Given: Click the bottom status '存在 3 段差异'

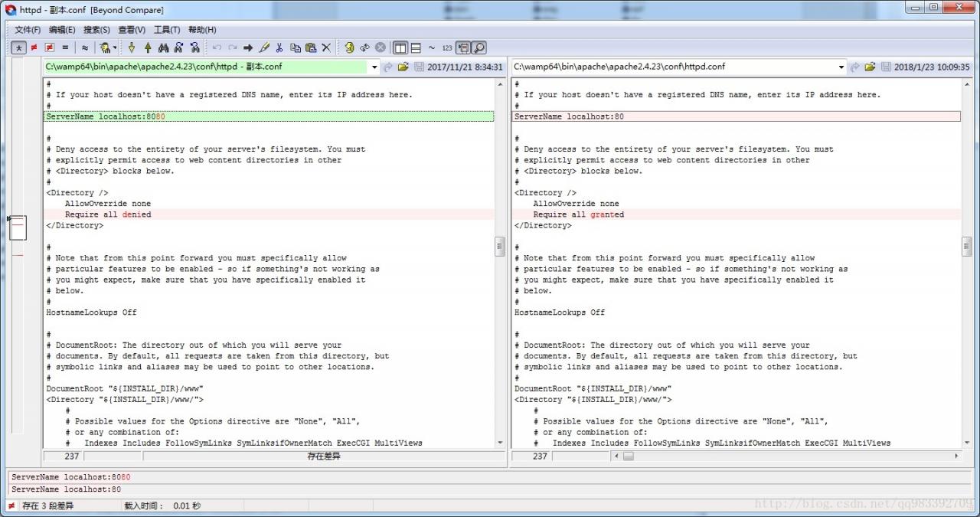Looking at the screenshot, I should [x=48, y=506].
